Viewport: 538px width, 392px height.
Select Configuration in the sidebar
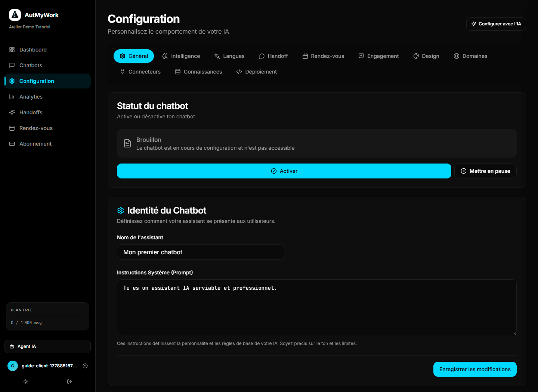coord(47,81)
